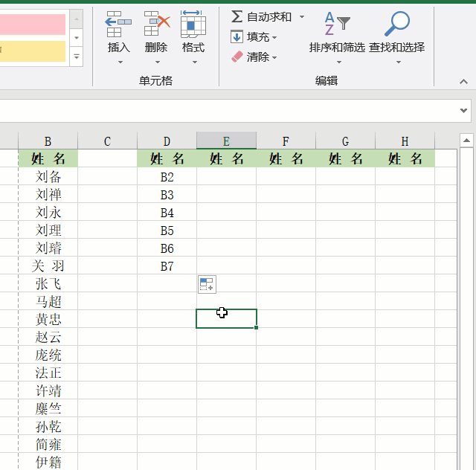Apply the yellow cell style

[x=33, y=51]
